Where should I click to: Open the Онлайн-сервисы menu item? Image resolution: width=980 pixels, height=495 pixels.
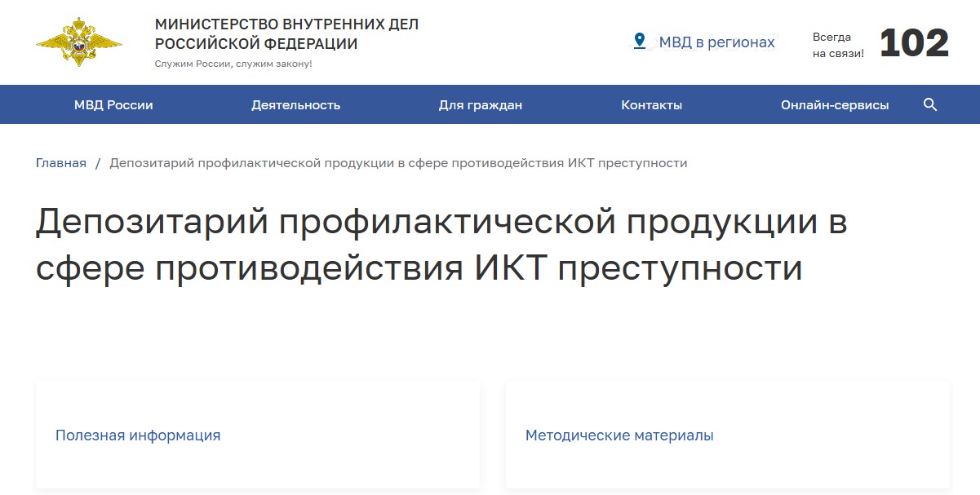pyautogui.click(x=835, y=104)
